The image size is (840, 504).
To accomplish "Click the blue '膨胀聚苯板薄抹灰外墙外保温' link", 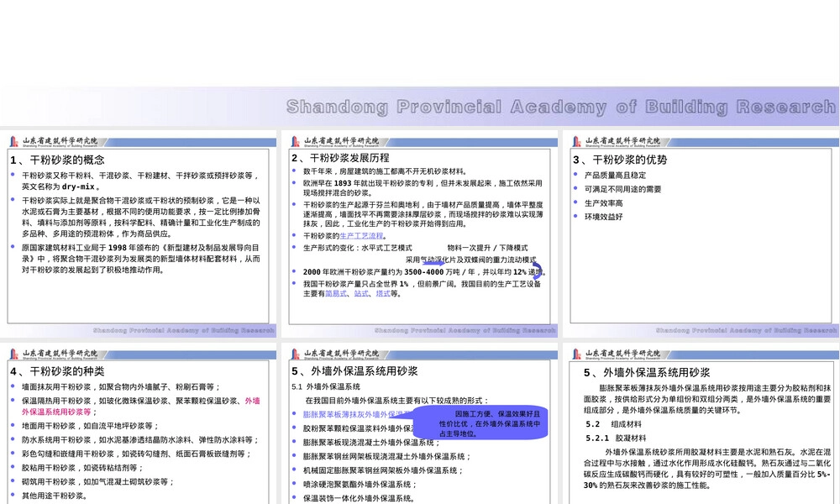I will click(x=357, y=414).
